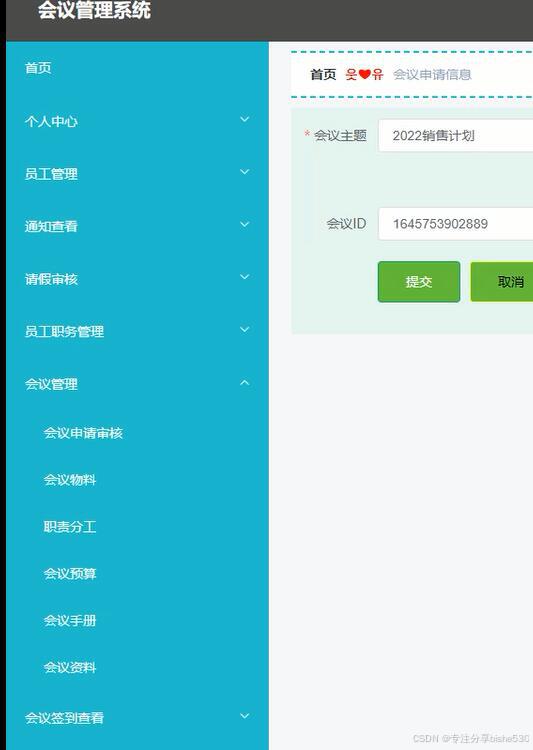Click the 会议ID field label
Viewport: 533px width, 750px height.
pyautogui.click(x=346, y=223)
